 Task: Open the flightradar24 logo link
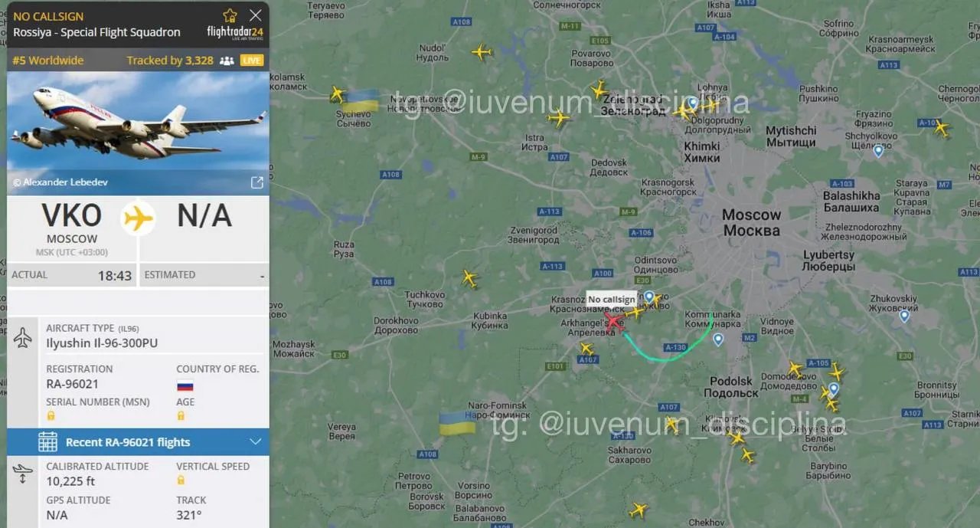[235, 32]
